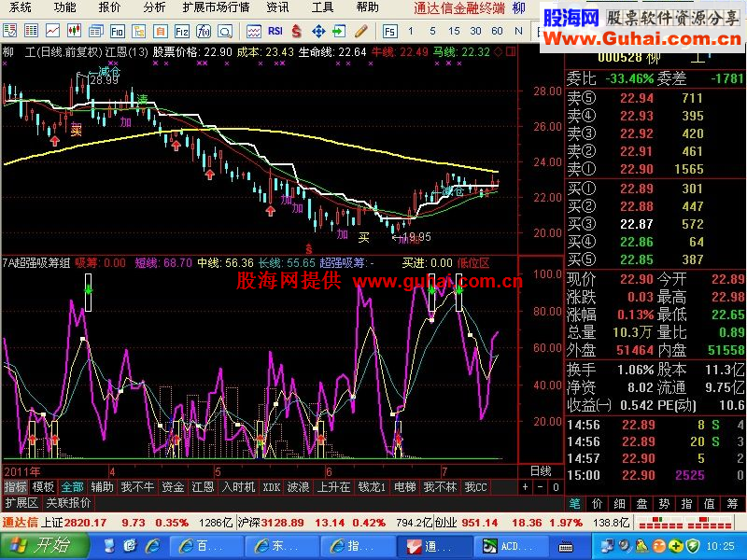The height and width of the screenshot is (560, 747).
Task: Click the plus button beside indicator tabs
Action: click(525, 487)
